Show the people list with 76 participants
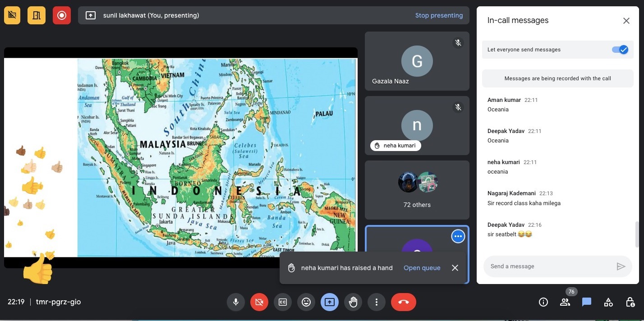 tap(565, 302)
